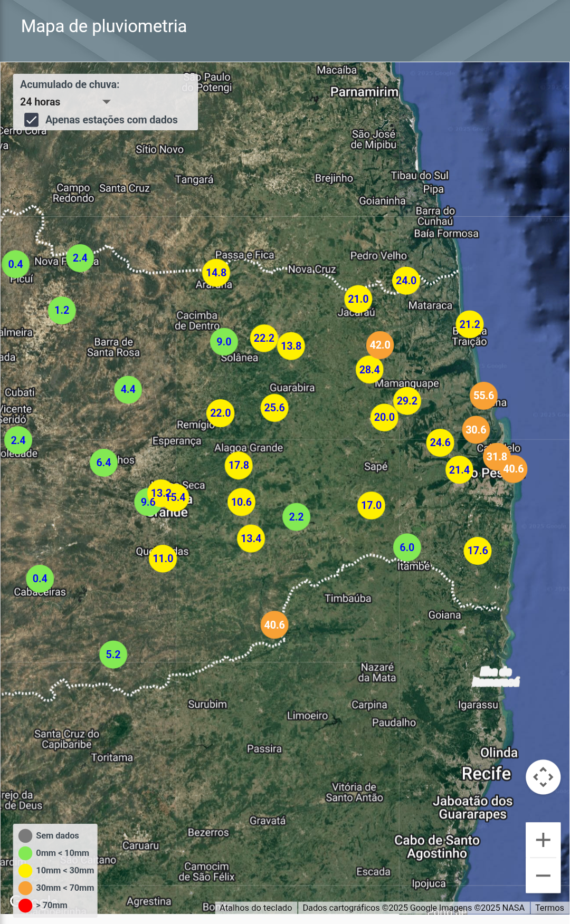
Task: Click the dropdown arrow beside 24 horas
Action: (107, 102)
